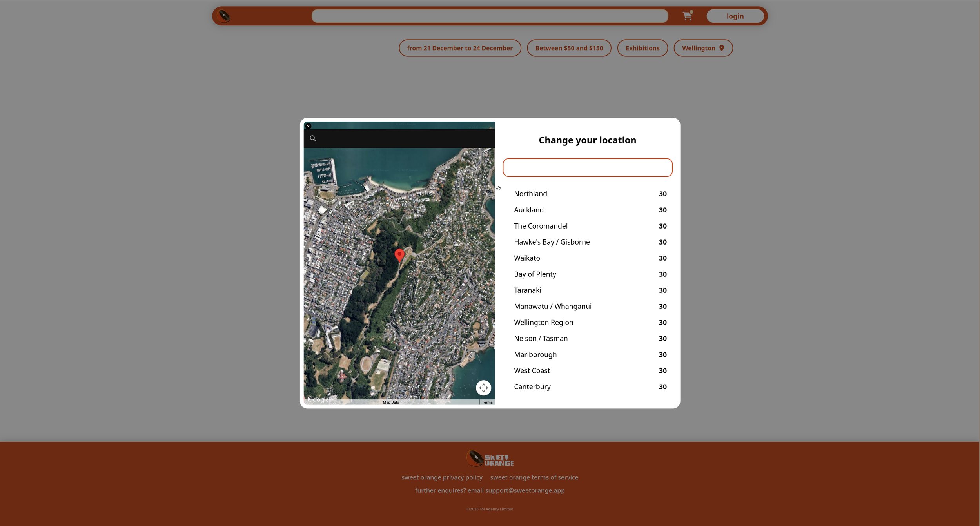980x526 pixels.
Task: Click the red map pin marker
Action: point(399,255)
